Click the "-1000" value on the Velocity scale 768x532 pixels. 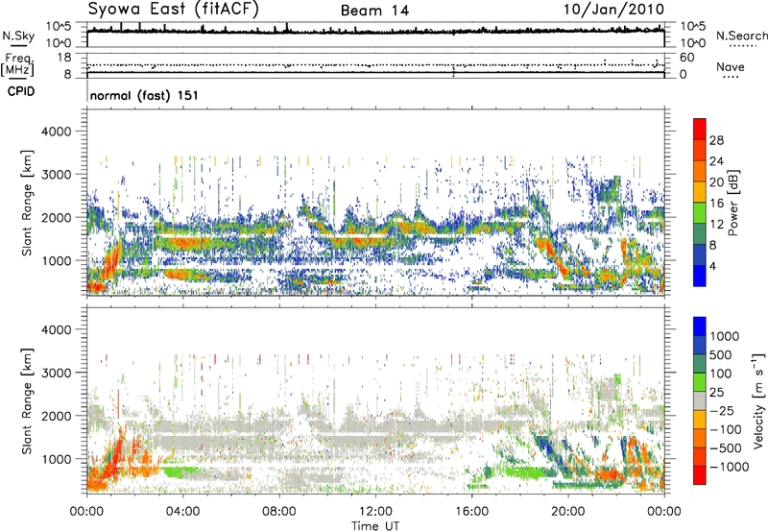(x=729, y=467)
